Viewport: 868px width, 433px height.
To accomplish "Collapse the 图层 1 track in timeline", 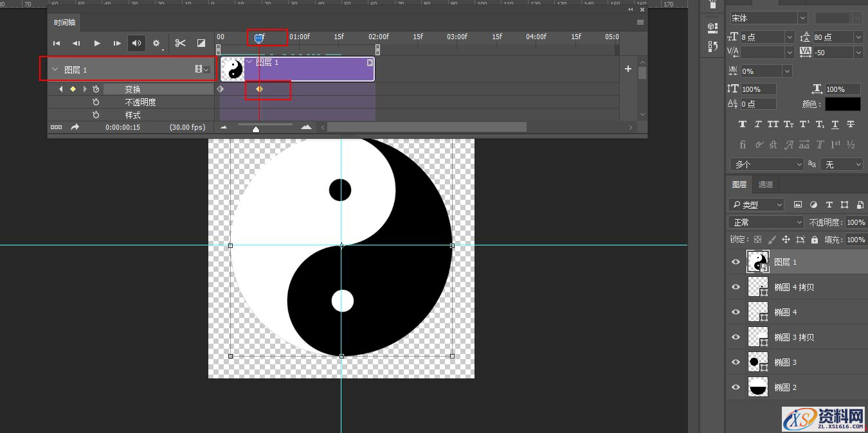I will [x=55, y=69].
